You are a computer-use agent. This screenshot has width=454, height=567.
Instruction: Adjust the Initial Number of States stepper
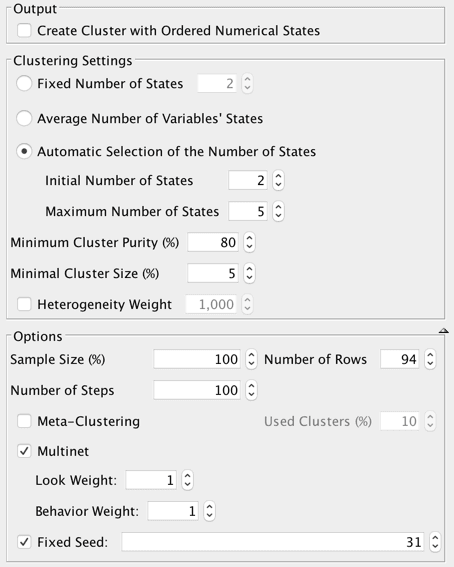278,180
